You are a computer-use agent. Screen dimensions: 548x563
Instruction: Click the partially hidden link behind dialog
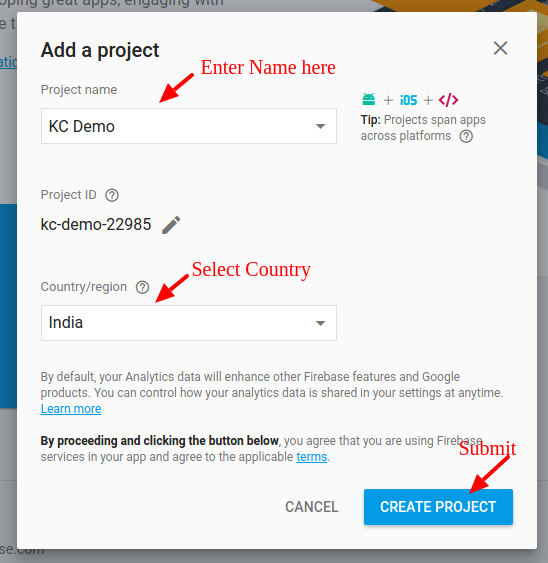click(8, 62)
